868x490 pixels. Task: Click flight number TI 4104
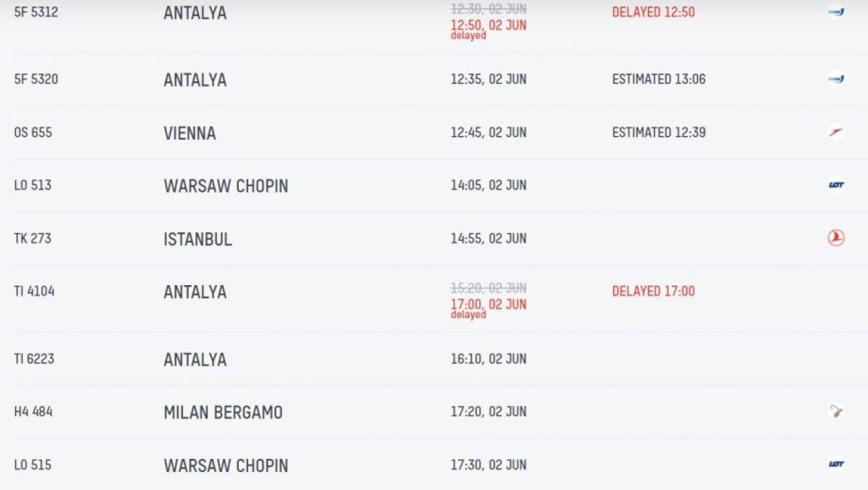(x=34, y=291)
